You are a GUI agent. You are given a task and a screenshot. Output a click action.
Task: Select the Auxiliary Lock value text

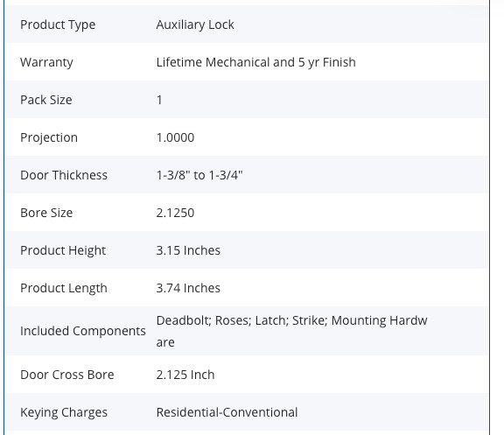point(195,25)
